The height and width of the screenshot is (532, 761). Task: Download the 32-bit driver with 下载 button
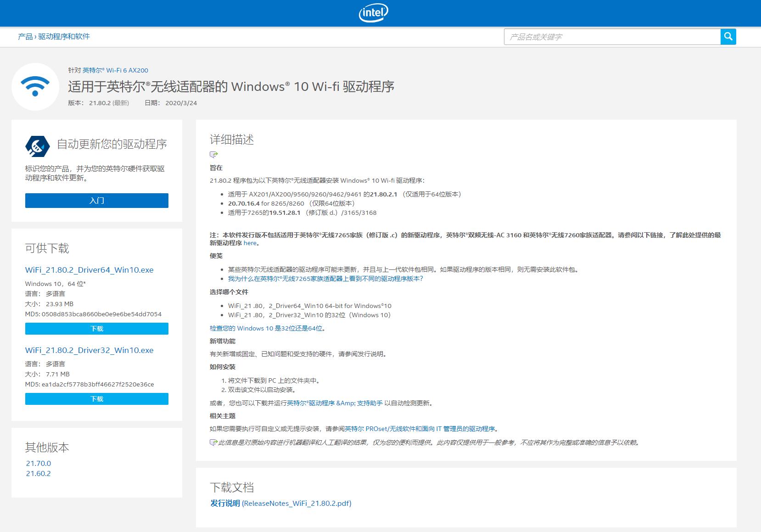click(96, 399)
